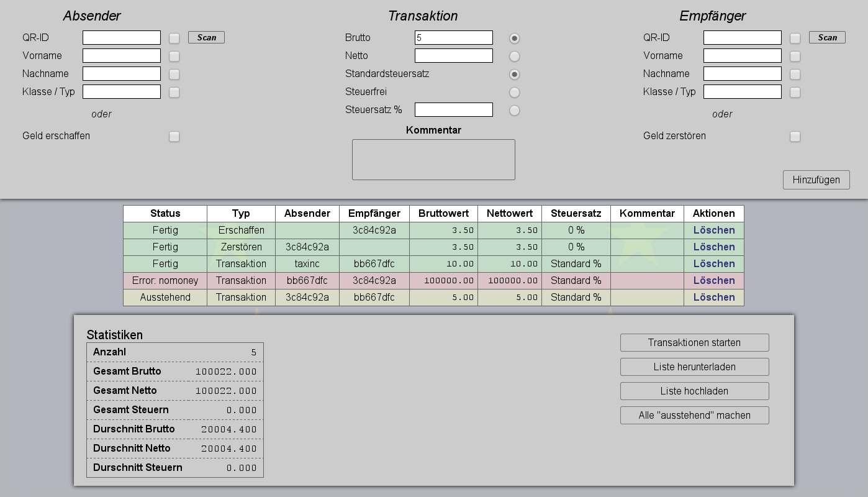Viewport: 868px width, 497px height.
Task: Select the Steuerfrei radio option
Action: [x=514, y=93]
